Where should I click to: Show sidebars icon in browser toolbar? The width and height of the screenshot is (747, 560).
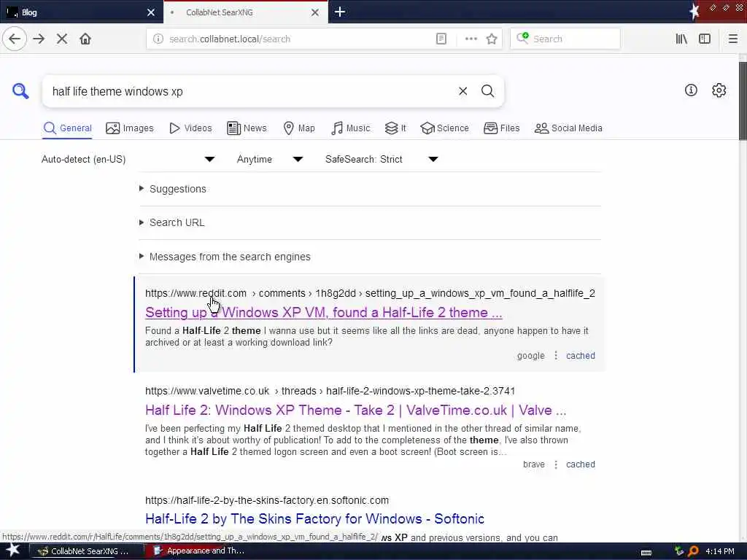click(705, 39)
